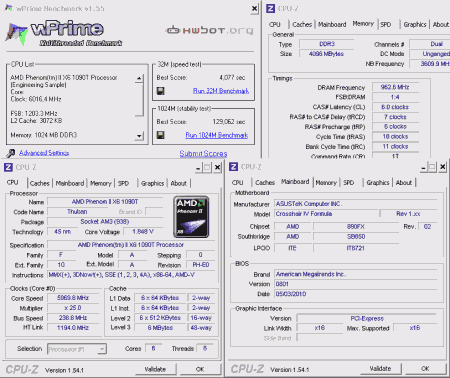Click the CPU-Z Z icon in the CPU window
Image resolution: width=450 pixels, height=378 pixels.
(x=8, y=167)
